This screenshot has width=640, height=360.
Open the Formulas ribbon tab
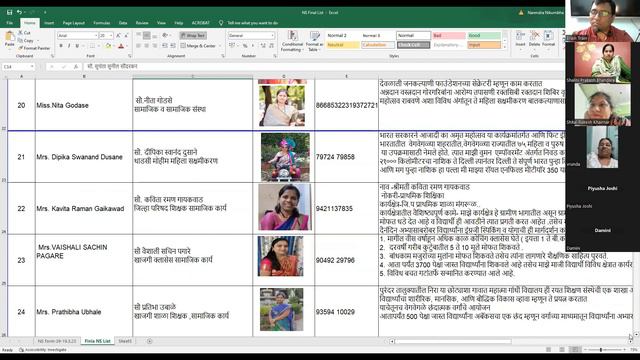[x=102, y=23]
